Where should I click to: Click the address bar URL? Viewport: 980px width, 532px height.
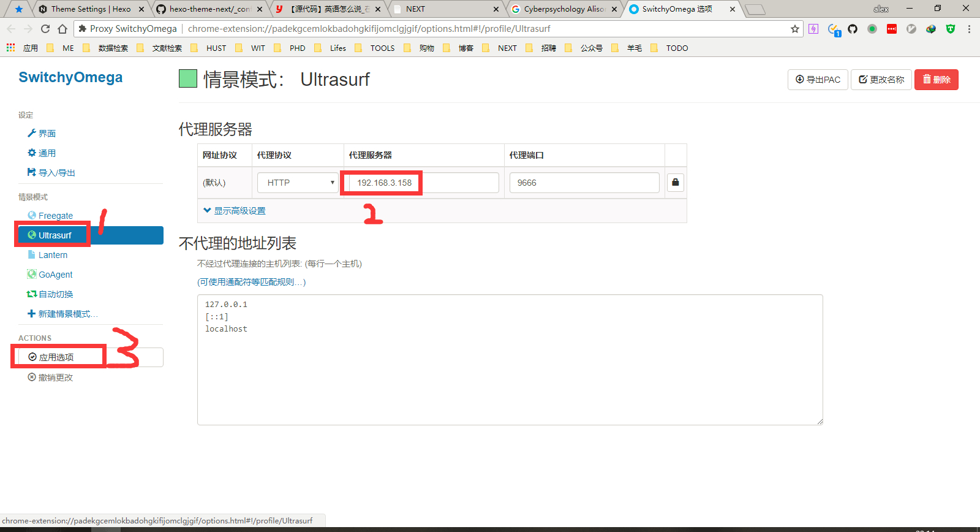tap(369, 29)
